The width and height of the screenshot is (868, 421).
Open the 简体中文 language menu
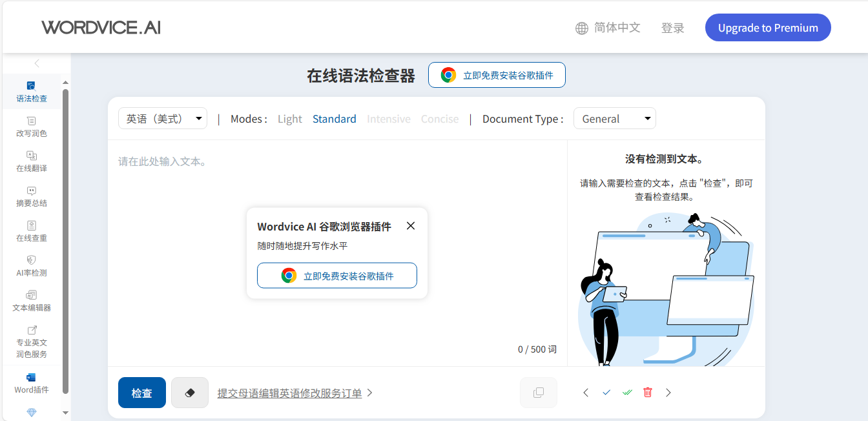point(608,28)
